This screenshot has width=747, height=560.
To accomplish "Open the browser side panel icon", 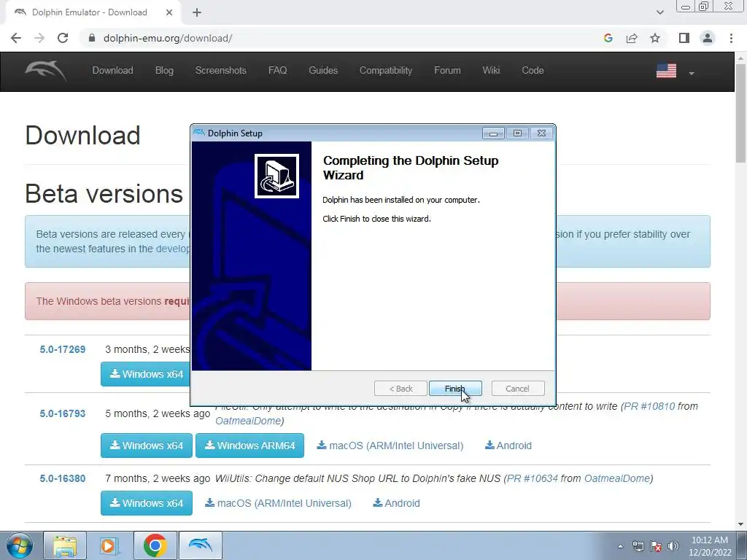I will pyautogui.click(x=684, y=38).
